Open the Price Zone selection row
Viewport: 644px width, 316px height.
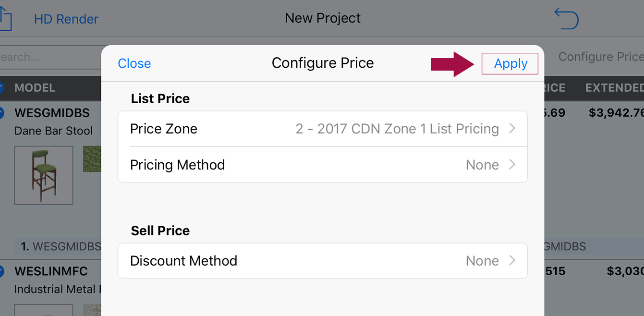click(323, 129)
